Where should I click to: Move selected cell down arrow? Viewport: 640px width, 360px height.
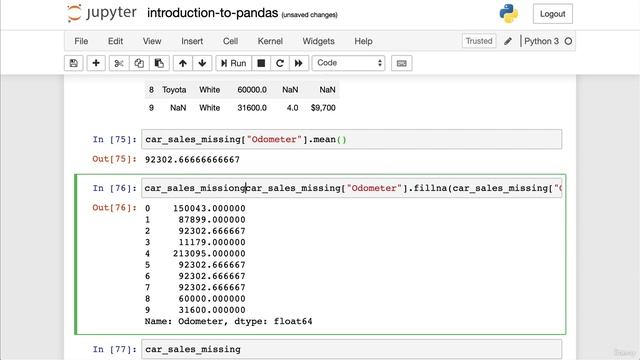click(202, 63)
